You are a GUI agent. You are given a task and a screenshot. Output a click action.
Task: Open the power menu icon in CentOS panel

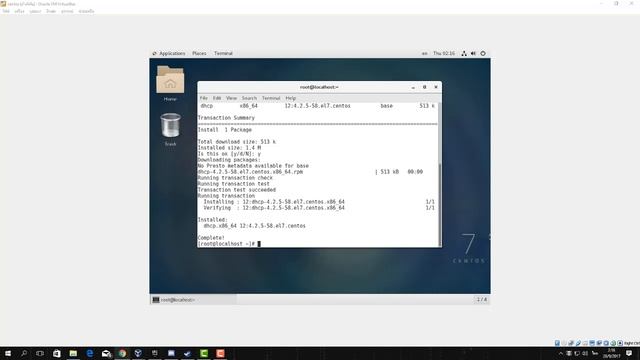483,53
